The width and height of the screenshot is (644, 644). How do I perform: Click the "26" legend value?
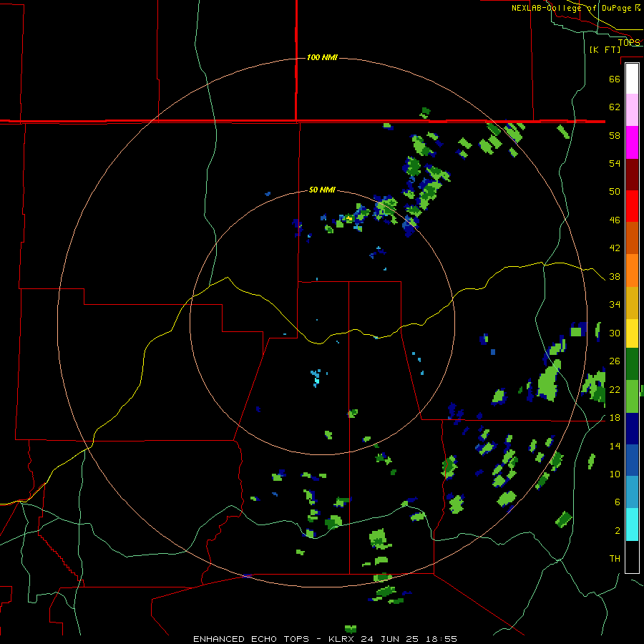(615, 361)
